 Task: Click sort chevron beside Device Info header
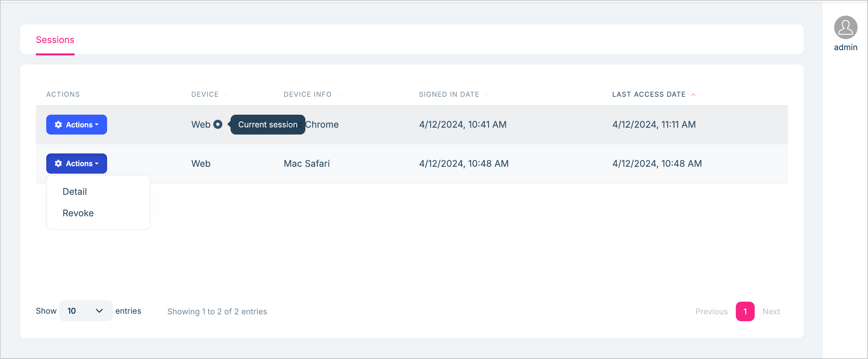[x=339, y=95]
